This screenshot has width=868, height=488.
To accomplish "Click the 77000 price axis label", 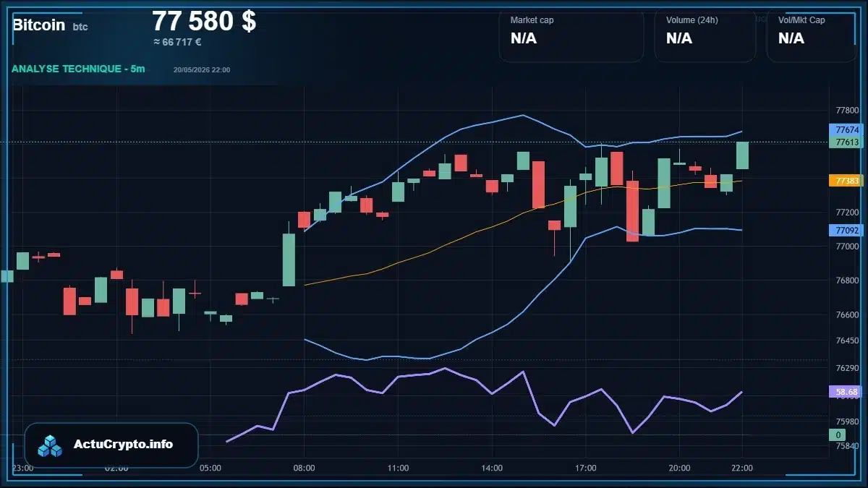I will [x=847, y=247].
